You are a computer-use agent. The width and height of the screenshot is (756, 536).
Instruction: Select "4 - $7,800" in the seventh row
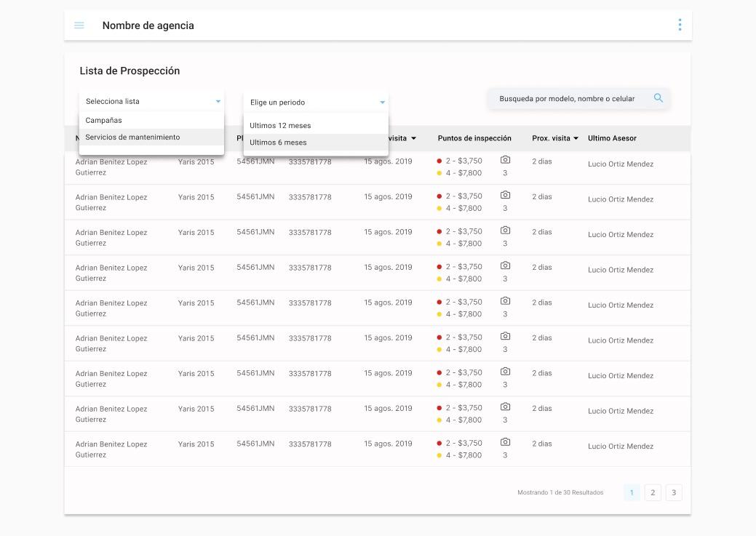463,385
